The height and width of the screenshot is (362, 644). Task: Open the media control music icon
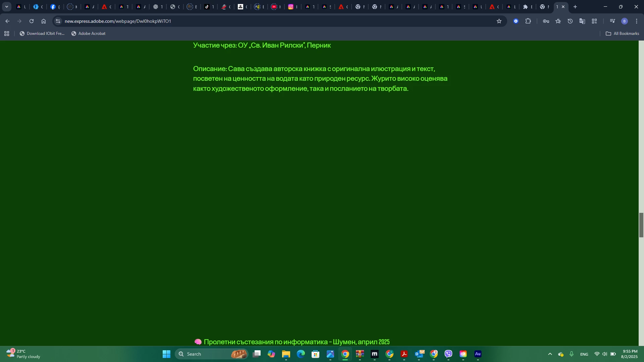coord(612,21)
